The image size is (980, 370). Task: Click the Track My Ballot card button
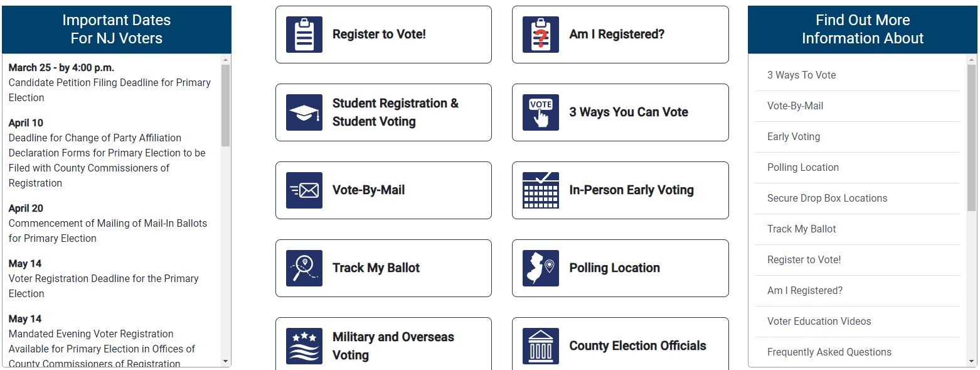[x=383, y=268]
